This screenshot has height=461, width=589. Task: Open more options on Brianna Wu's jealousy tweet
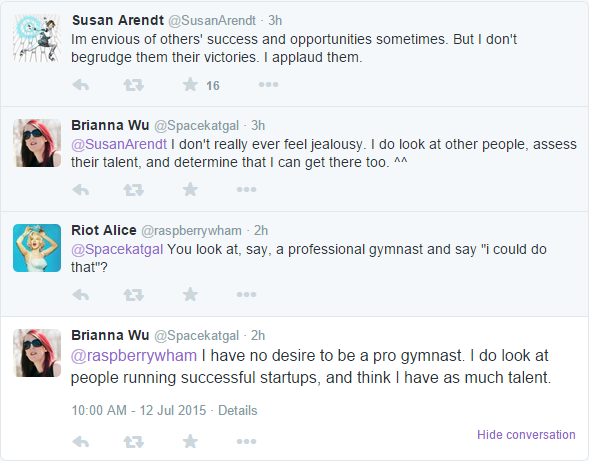pos(246,190)
